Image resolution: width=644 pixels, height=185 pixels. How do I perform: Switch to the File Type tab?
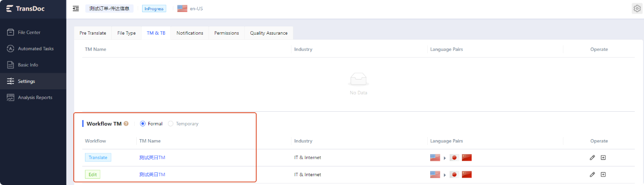(x=126, y=33)
